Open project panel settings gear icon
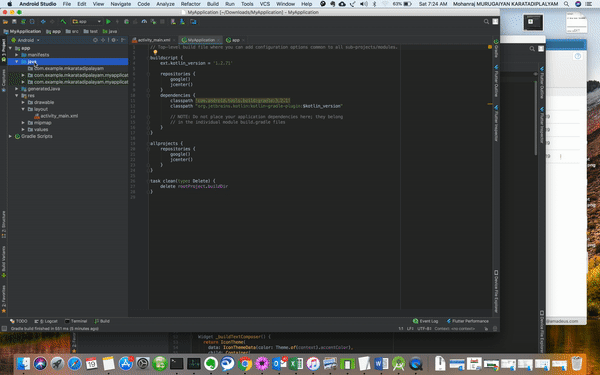The image size is (600, 375). (x=114, y=40)
